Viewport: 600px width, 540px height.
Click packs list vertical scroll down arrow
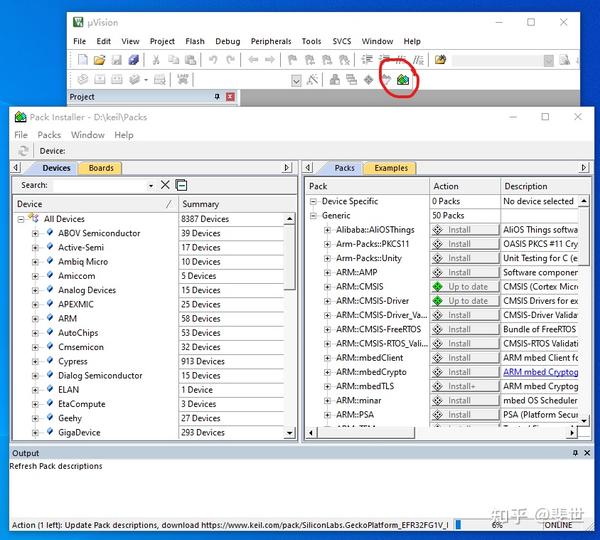click(x=584, y=421)
